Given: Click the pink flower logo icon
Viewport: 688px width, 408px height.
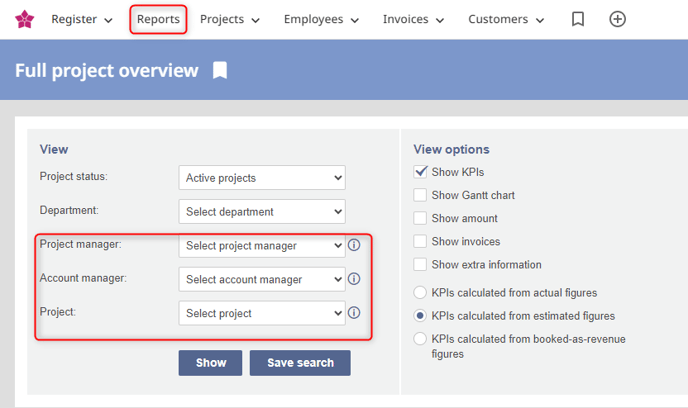Looking at the screenshot, I should pyautogui.click(x=24, y=19).
